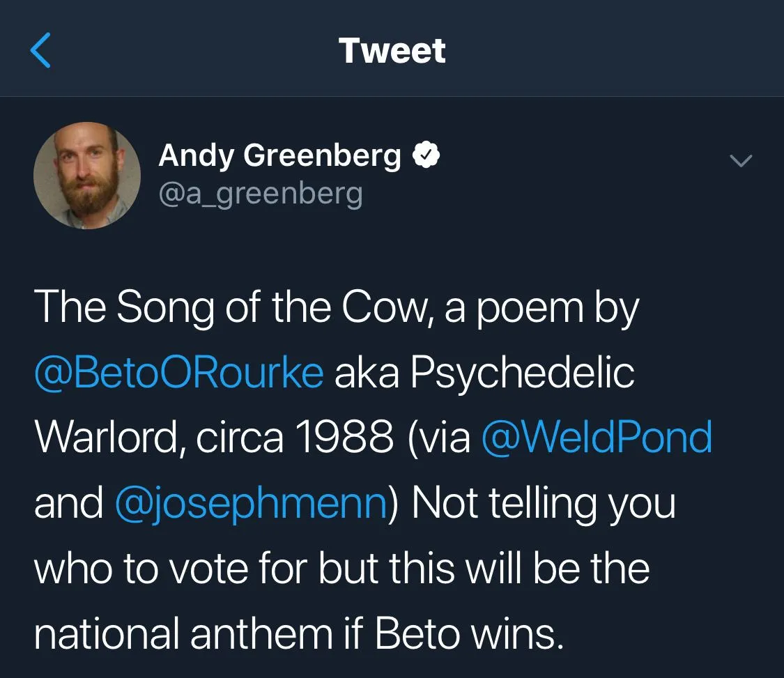The image size is (784, 678).
Task: Tap the back arrow icon
Action: (x=41, y=52)
